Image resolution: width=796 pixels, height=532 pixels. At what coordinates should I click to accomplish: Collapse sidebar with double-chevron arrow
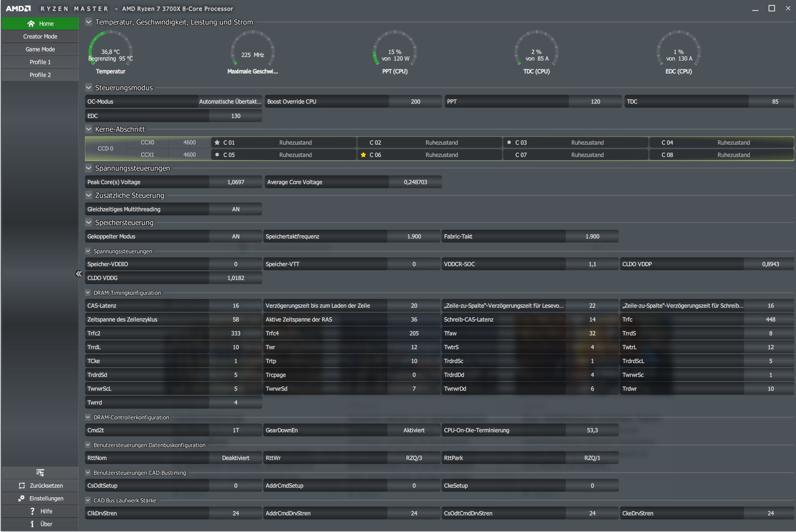click(x=79, y=274)
